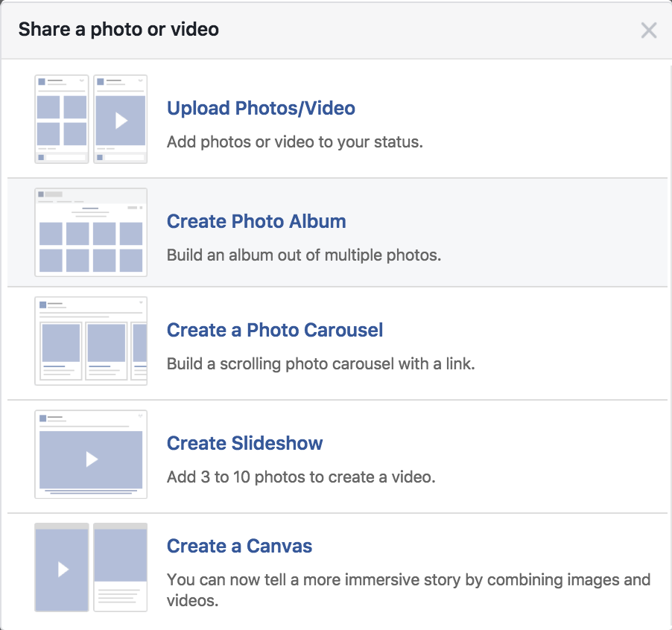Image resolution: width=672 pixels, height=630 pixels.
Task: Choose Upload Photos/Video option
Action: click(261, 109)
